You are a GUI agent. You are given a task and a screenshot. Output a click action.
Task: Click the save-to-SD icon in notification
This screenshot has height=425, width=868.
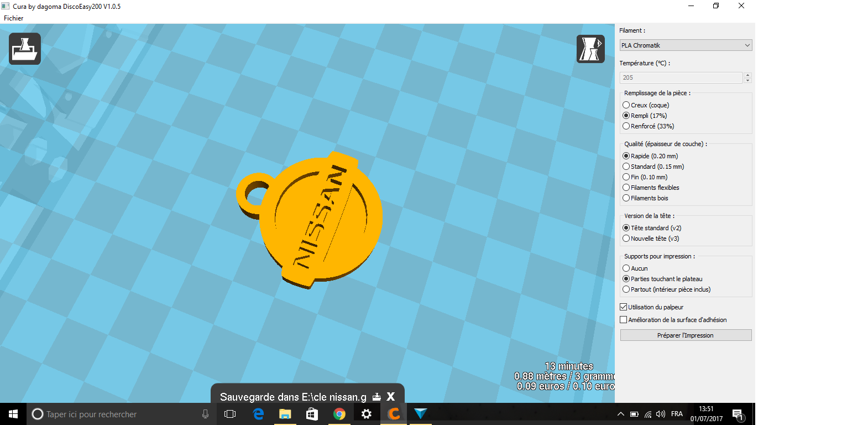coord(377,397)
